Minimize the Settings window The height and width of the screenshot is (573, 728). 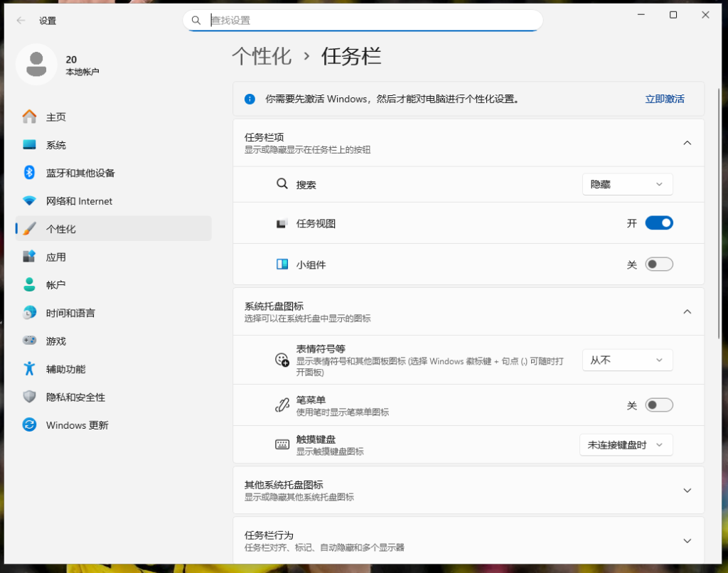(641, 15)
